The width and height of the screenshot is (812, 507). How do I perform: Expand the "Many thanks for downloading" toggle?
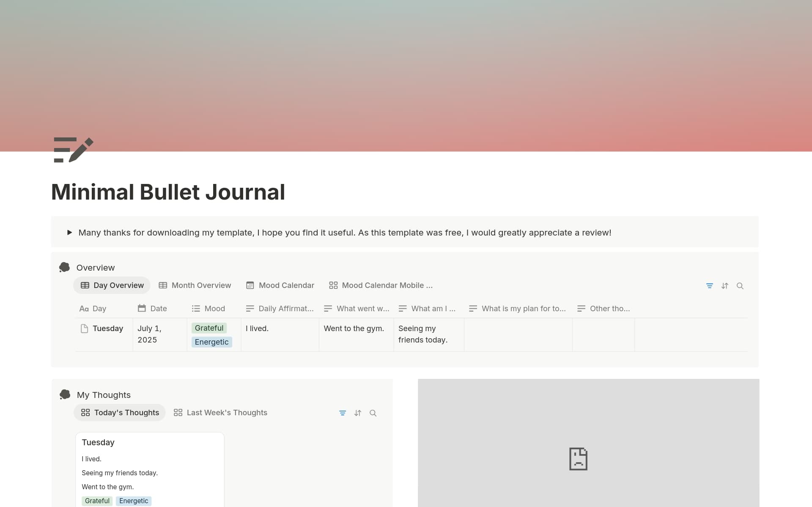coord(69,232)
